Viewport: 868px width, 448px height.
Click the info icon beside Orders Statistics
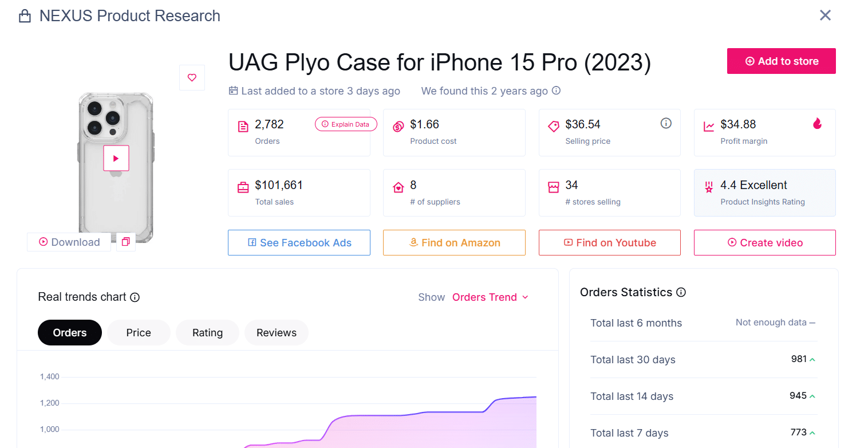click(680, 293)
